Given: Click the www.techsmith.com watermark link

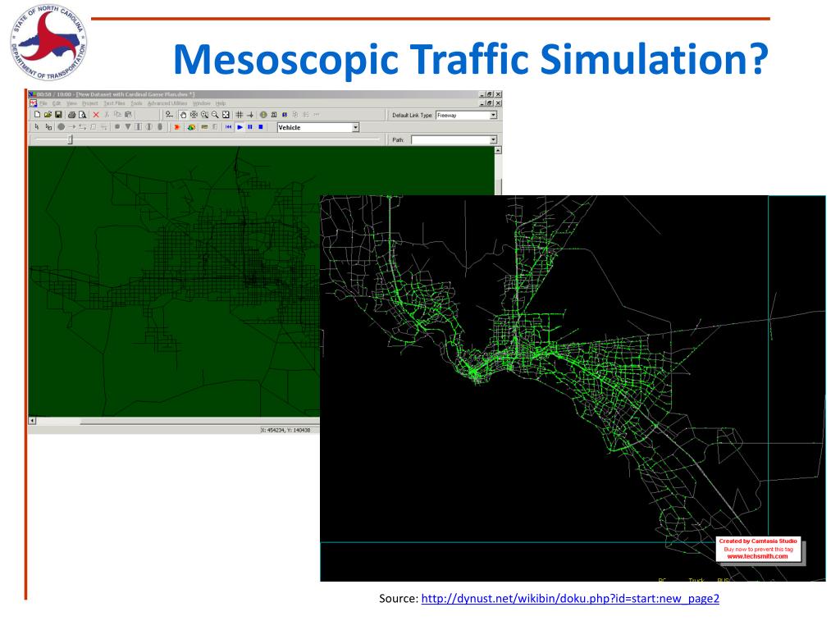Looking at the screenshot, I should pos(757,557).
